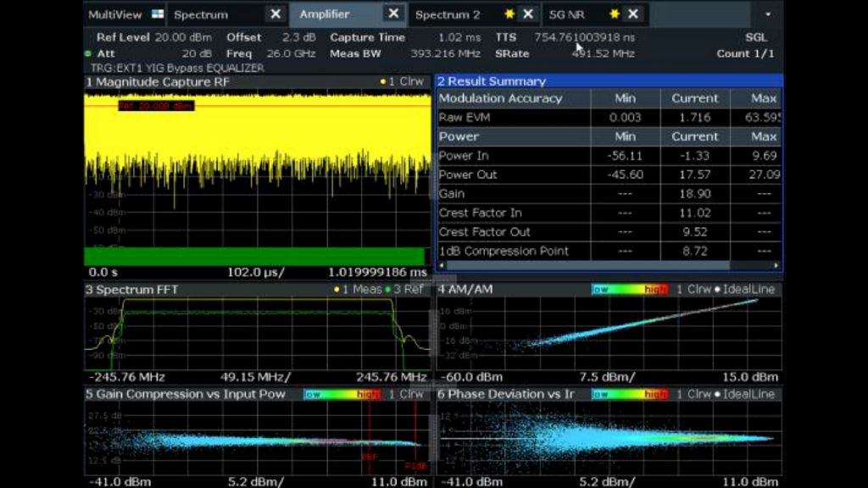The width and height of the screenshot is (868, 488).
Task: Select the Ref Level 20.00 dBm field
Action: 156,37
